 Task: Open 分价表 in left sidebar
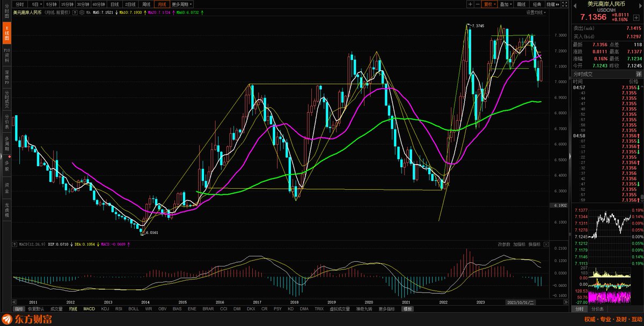point(7,121)
